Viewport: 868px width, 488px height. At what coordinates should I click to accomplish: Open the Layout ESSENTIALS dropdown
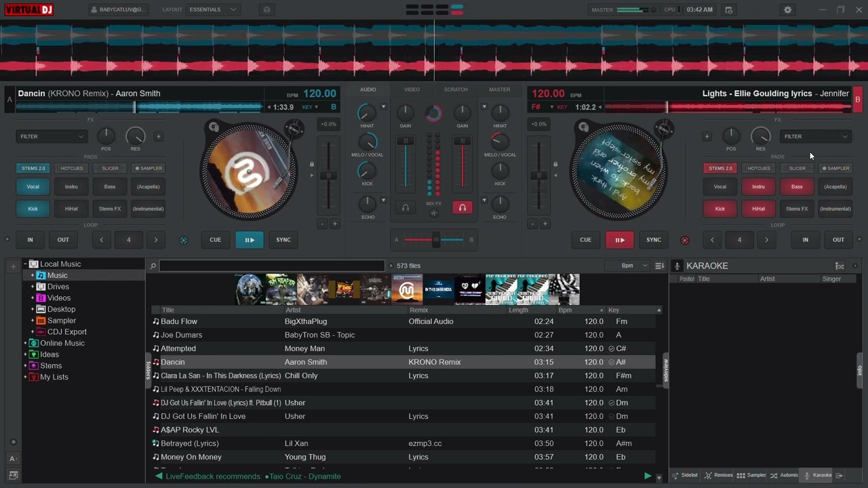[212, 10]
